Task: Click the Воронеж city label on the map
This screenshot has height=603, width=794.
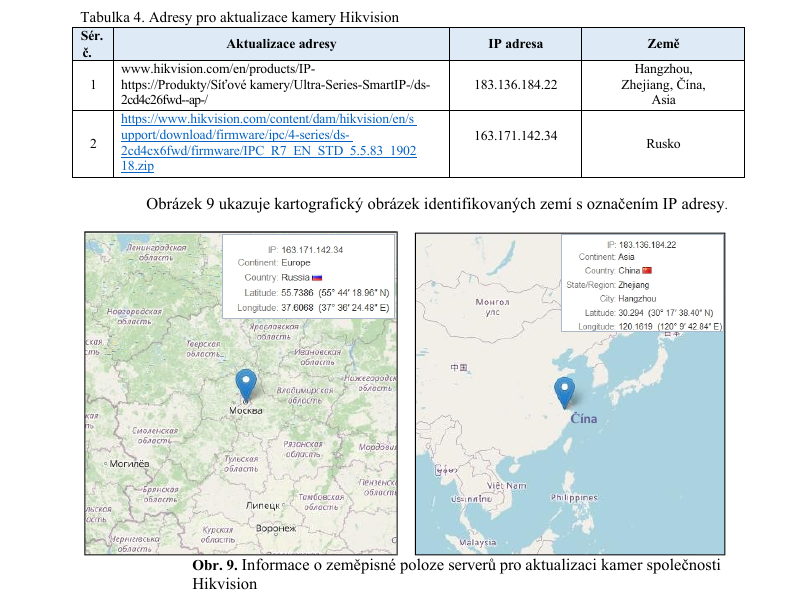Action: click(x=275, y=528)
